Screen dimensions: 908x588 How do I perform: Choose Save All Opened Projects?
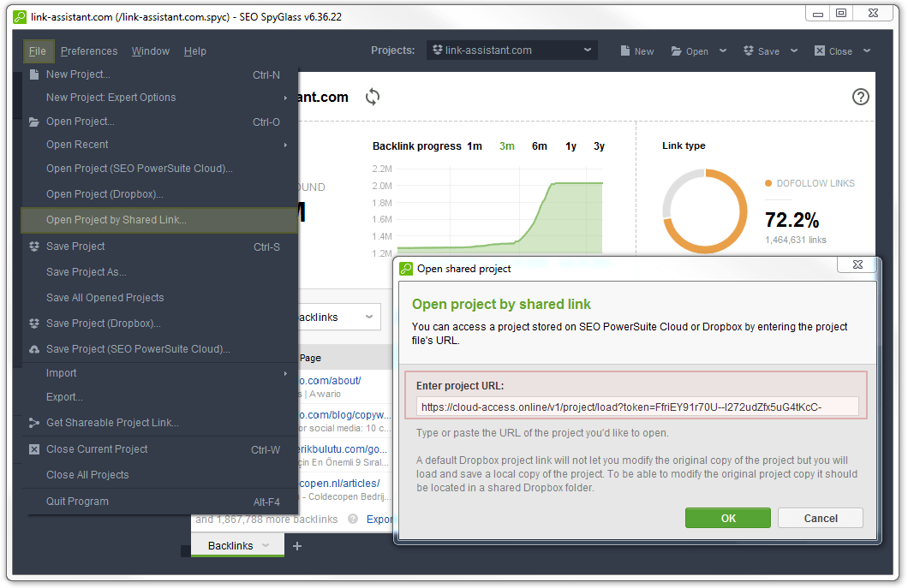click(159, 298)
